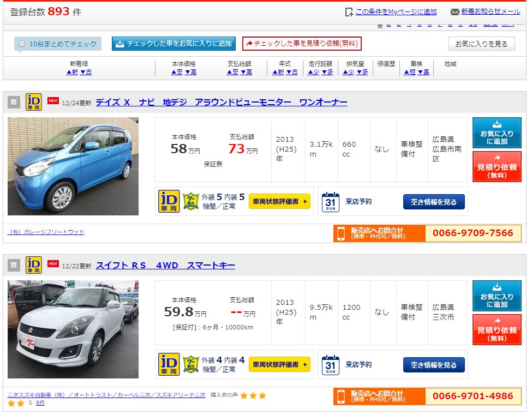
Task: Sort 車検 by longest remaining
Action: (x=423, y=72)
